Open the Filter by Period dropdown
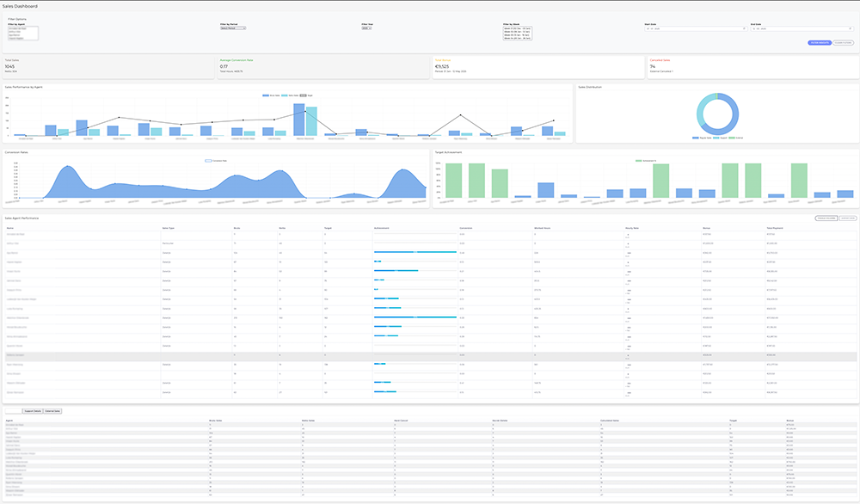The image size is (860, 504). 233,28
